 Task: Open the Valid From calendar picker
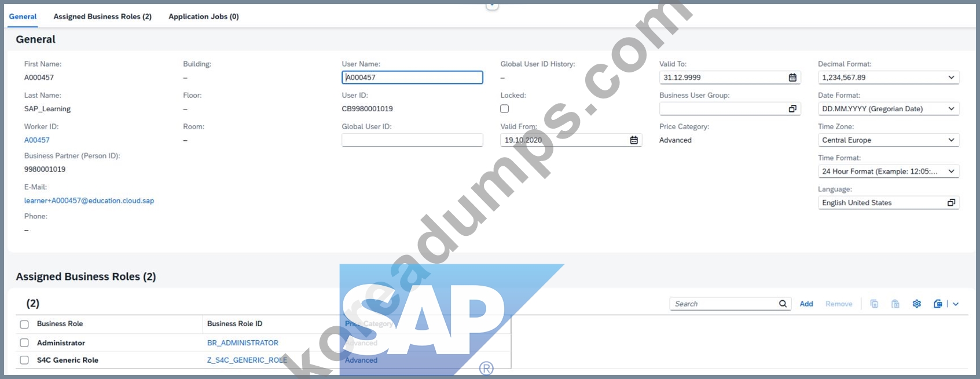pyautogui.click(x=634, y=140)
